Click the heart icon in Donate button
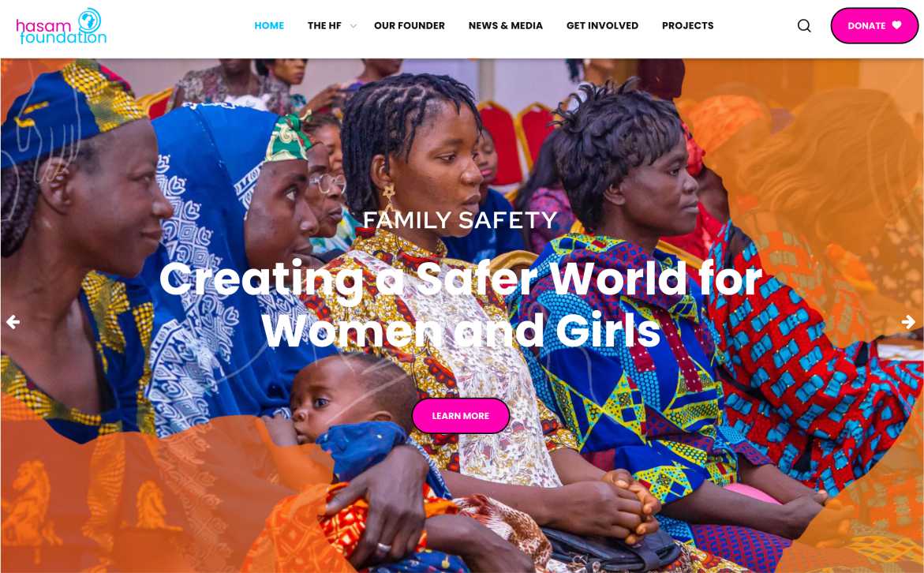Screen dimensions: 924x573 tap(896, 25)
